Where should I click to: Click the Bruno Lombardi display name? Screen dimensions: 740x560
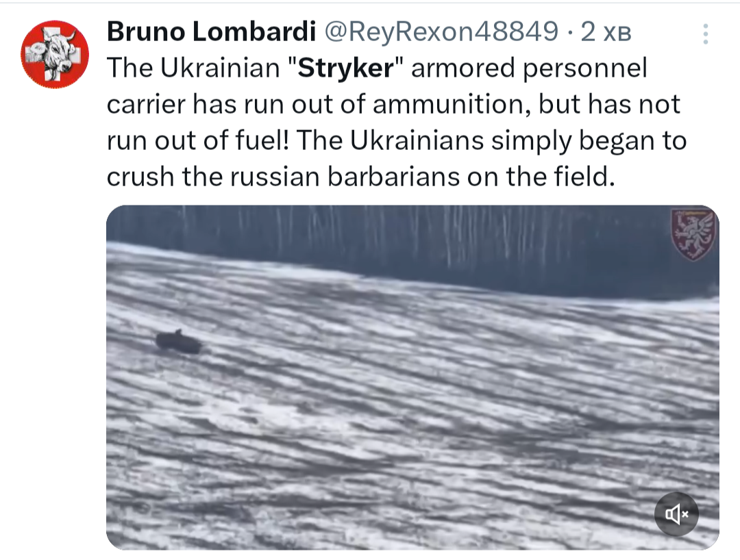click(x=212, y=31)
